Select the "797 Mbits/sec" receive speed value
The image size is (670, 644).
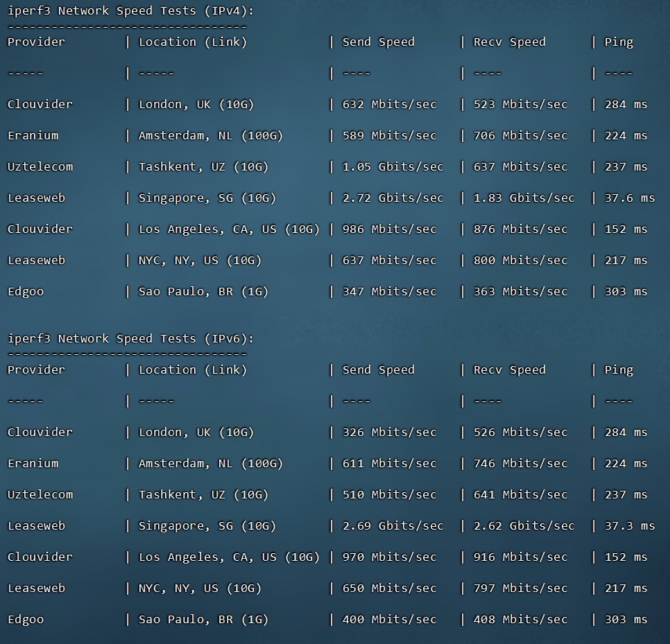point(520,589)
